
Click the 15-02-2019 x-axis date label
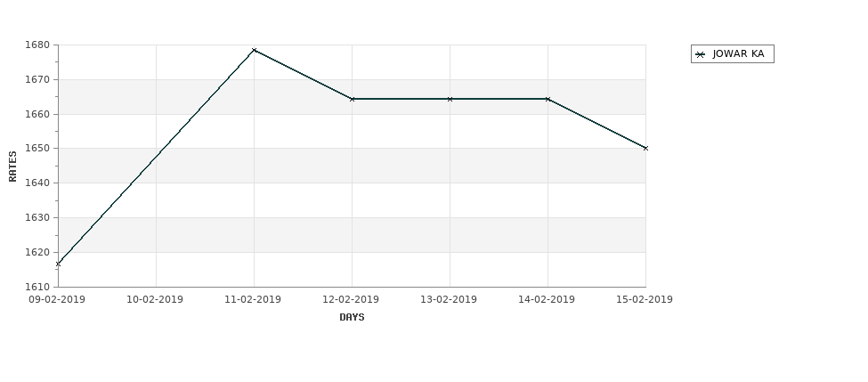coord(645,300)
